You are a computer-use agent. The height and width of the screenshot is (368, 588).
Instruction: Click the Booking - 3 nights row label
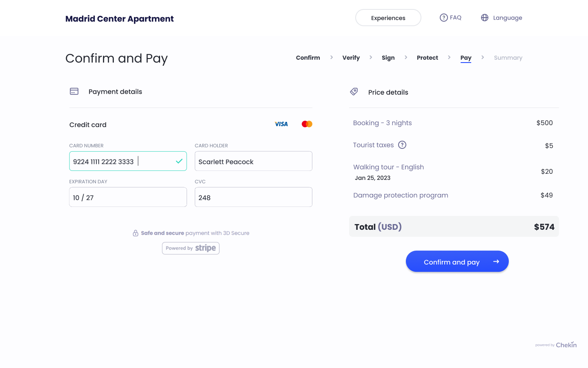point(383,123)
